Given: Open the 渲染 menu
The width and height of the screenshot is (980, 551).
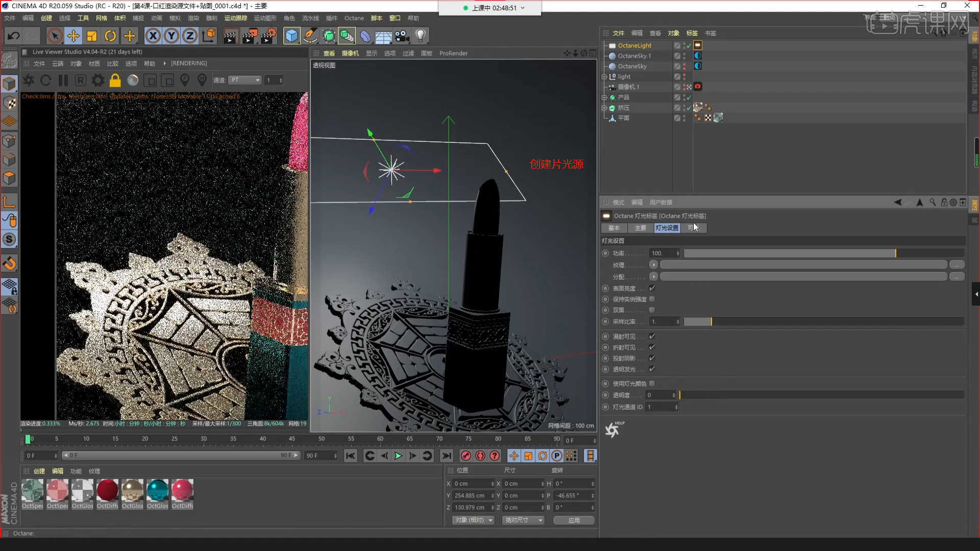Looking at the screenshot, I should (193, 18).
